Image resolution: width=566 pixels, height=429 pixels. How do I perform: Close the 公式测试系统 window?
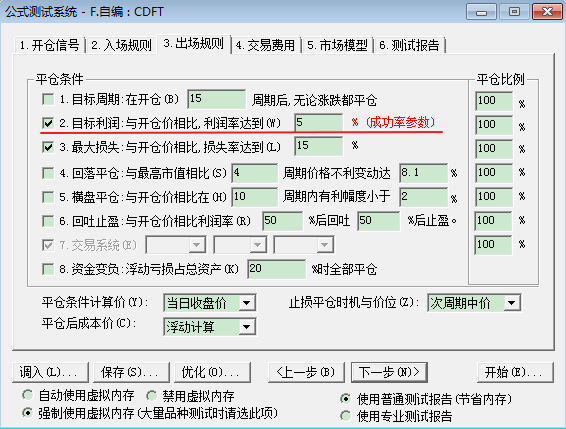pyautogui.click(x=547, y=12)
